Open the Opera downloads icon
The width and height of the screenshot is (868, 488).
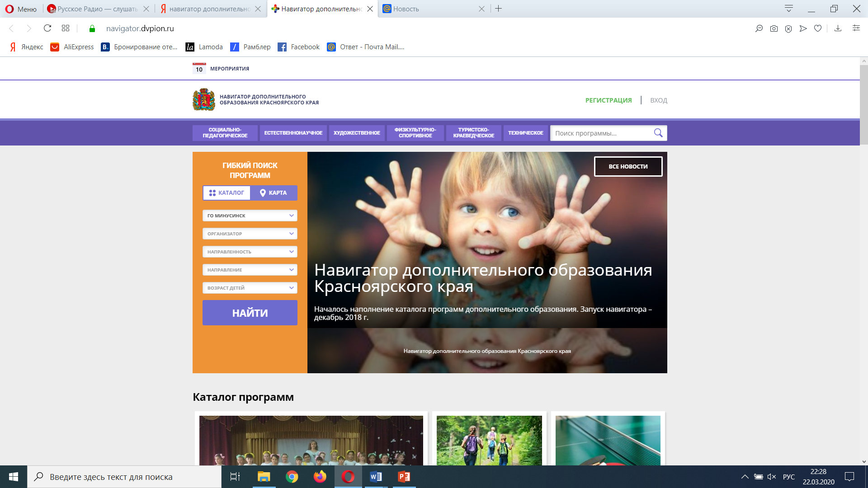(x=838, y=28)
